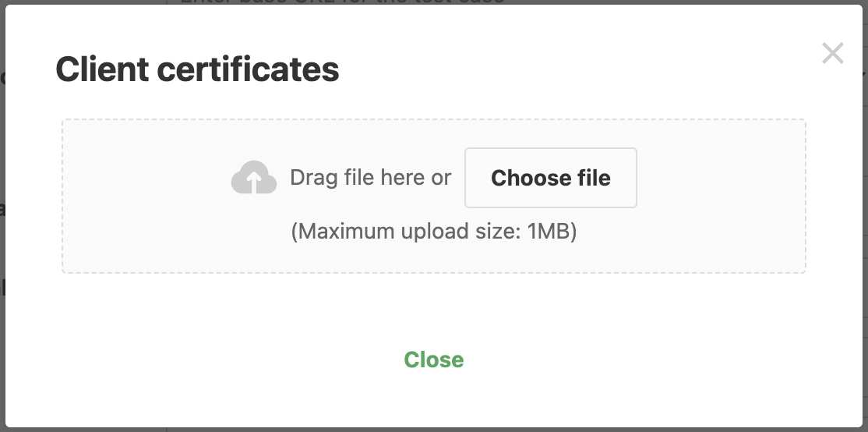Click the "1MB" size limit text
This screenshot has width=868, height=432.
(x=548, y=231)
